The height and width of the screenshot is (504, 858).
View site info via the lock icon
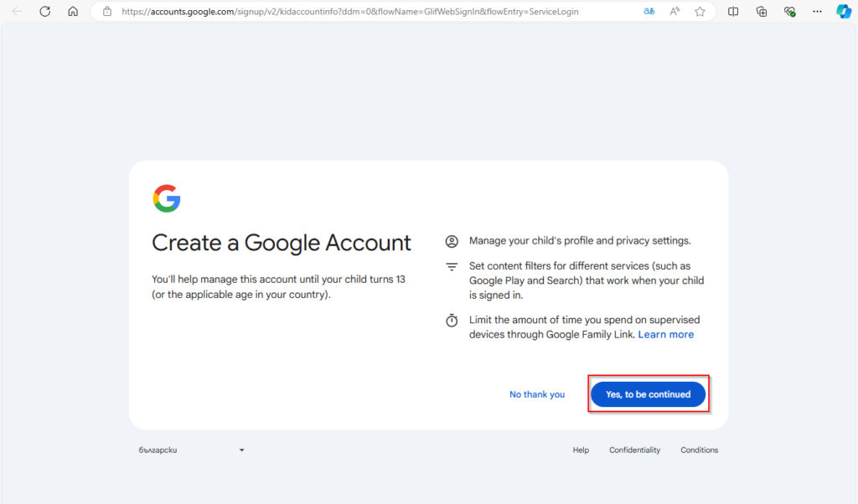click(x=107, y=12)
